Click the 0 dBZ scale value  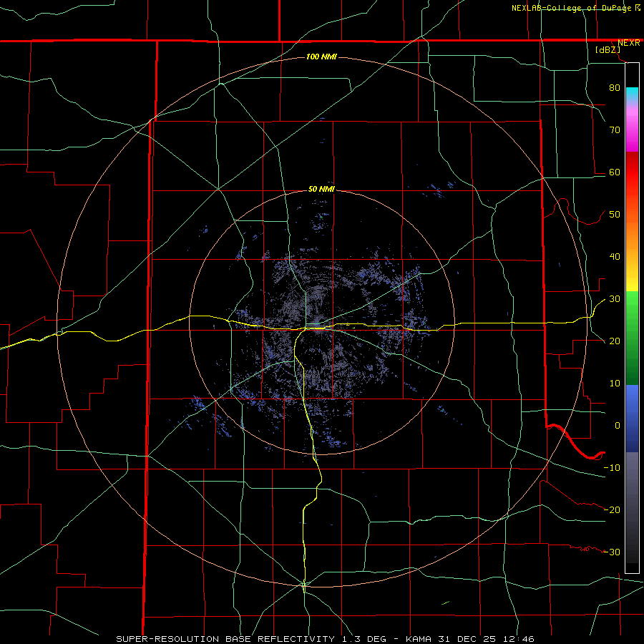(618, 426)
